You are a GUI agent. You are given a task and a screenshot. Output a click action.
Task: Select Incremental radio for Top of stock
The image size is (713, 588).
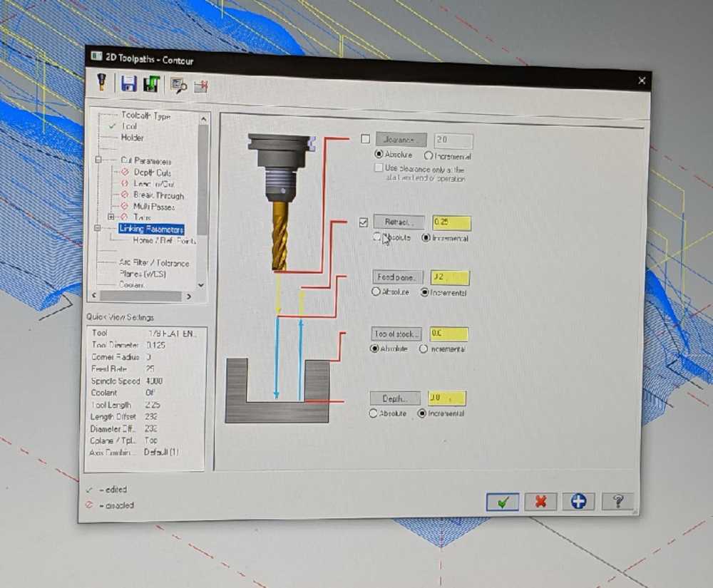(424, 349)
